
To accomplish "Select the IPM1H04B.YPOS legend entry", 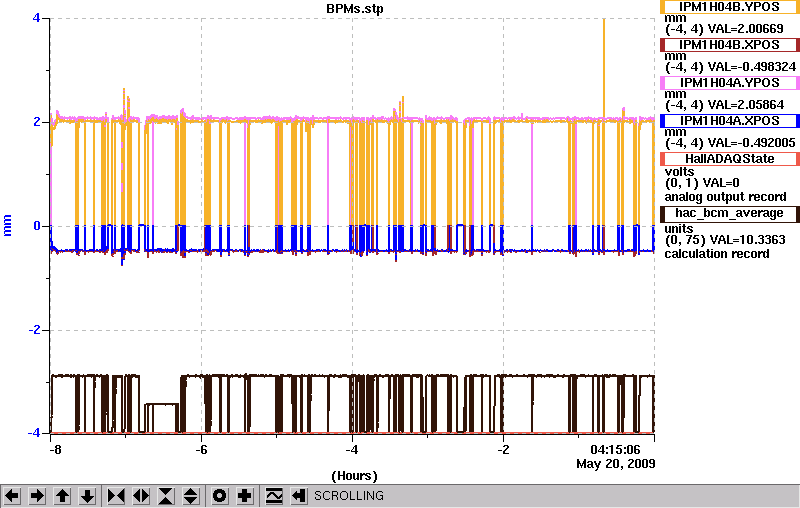I will (730, 7).
